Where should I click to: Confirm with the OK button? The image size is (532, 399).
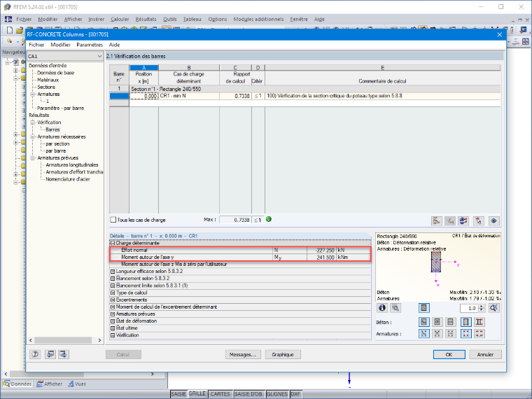(449, 354)
